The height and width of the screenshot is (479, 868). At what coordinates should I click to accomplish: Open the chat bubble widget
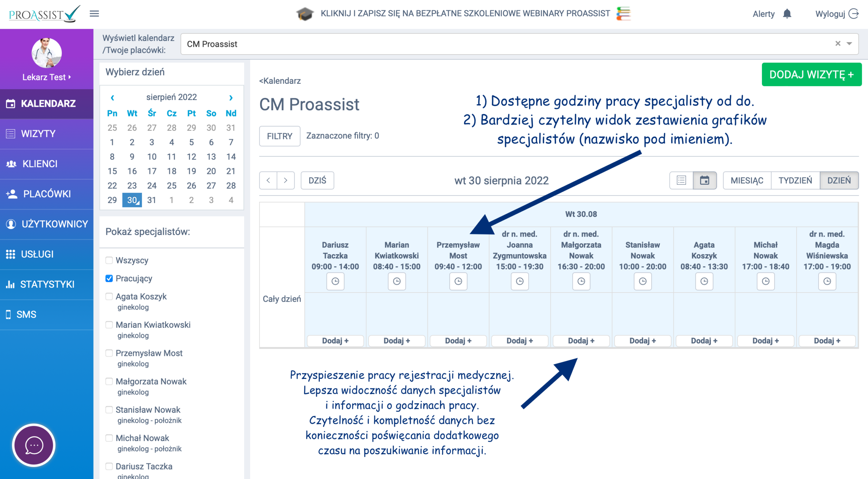[34, 445]
